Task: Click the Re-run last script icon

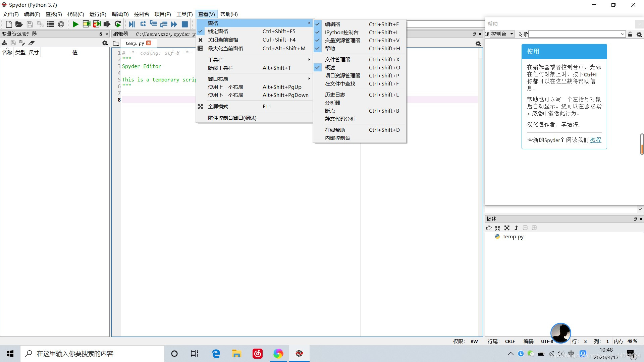Action: coord(118,24)
